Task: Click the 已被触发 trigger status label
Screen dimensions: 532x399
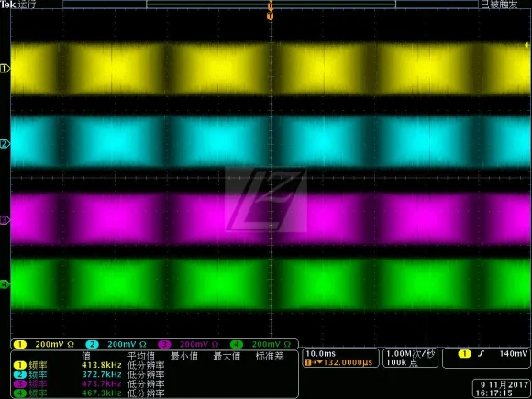Action: (x=499, y=4)
